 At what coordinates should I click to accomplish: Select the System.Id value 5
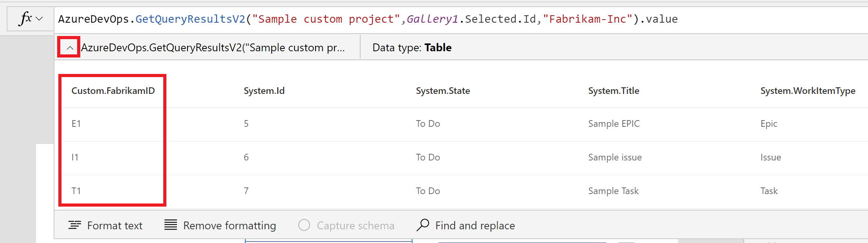click(x=246, y=124)
